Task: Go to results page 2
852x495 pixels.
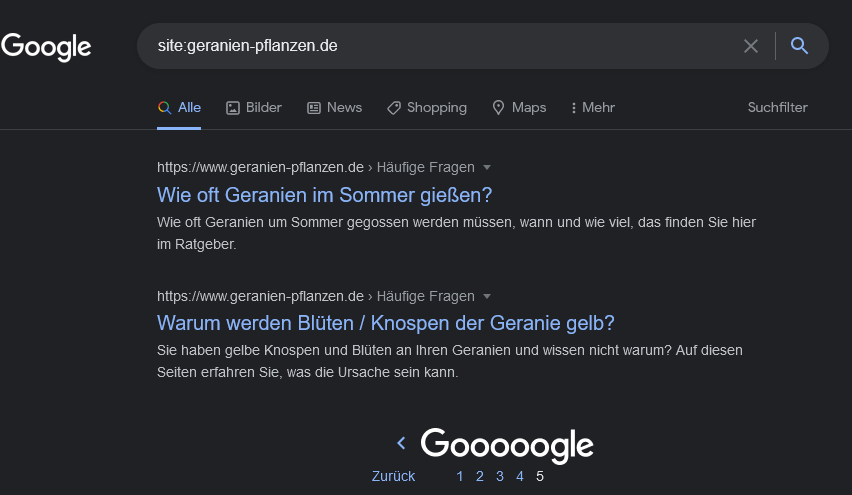Action: [480, 476]
